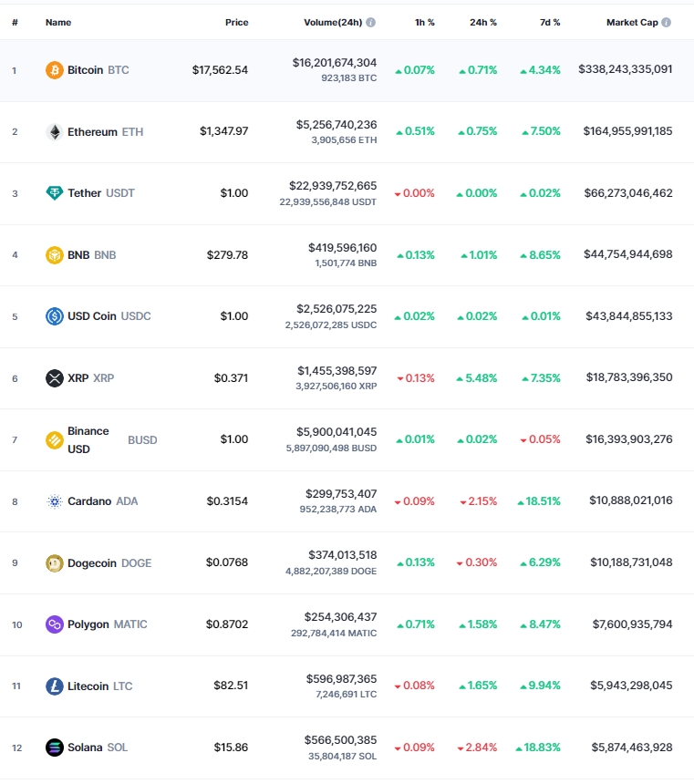Sort by the Name column header
Screen dimensions: 694x784
pyautogui.click(x=58, y=23)
